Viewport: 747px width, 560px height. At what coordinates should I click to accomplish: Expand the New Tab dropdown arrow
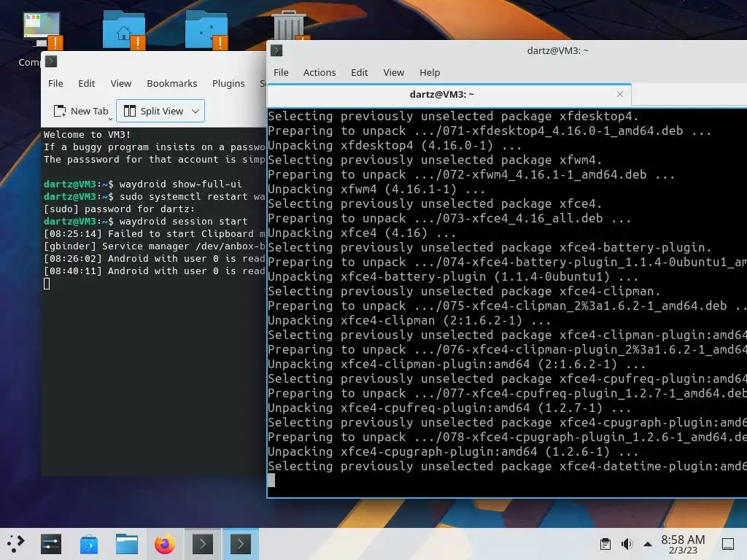click(111, 118)
